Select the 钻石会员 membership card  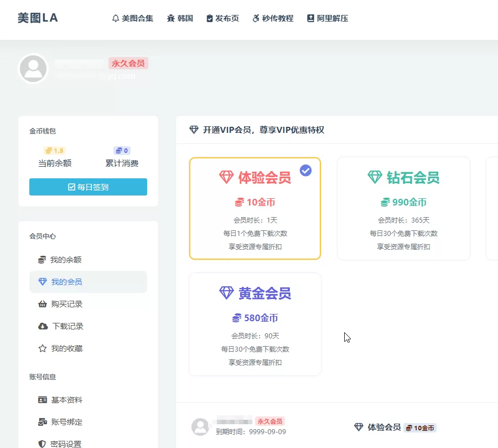tap(403, 209)
